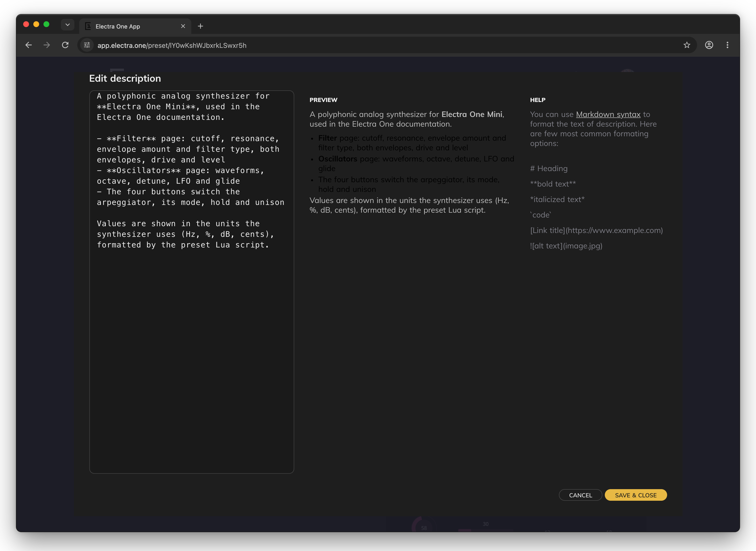Click bold 'Electra One Mini' in preview
Screen dimensions: 756x551
pyautogui.click(x=472, y=114)
